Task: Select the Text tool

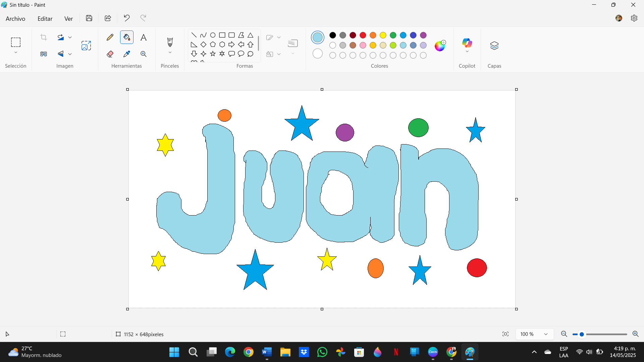Action: click(144, 37)
